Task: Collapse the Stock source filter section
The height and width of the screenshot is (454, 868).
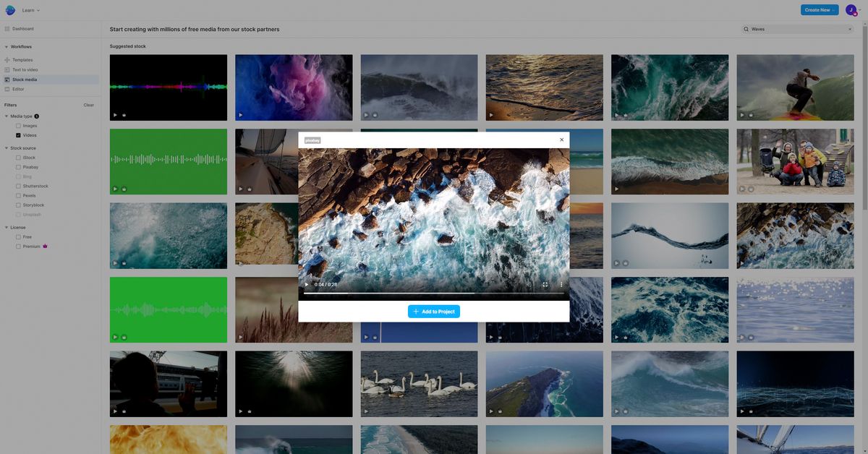Action: click(x=6, y=147)
